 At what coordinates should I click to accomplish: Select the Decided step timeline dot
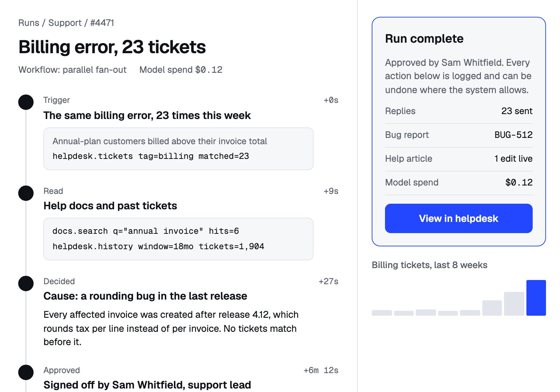26,283
